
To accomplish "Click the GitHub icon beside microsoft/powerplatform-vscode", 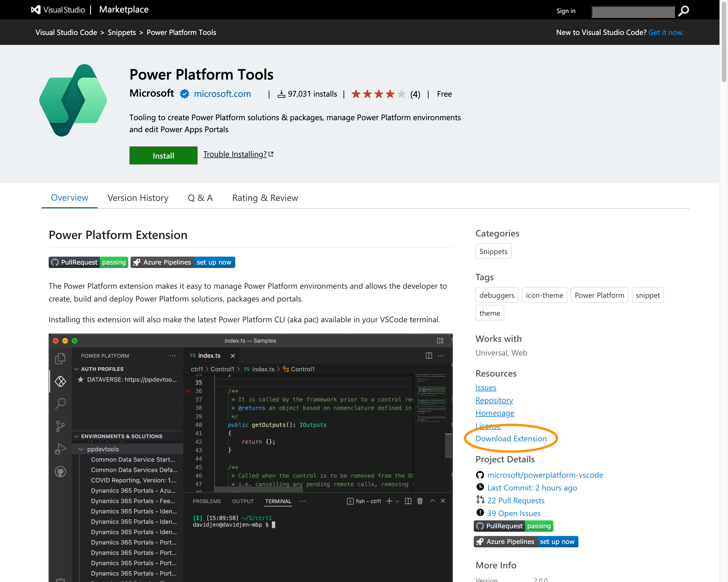I will click(480, 475).
